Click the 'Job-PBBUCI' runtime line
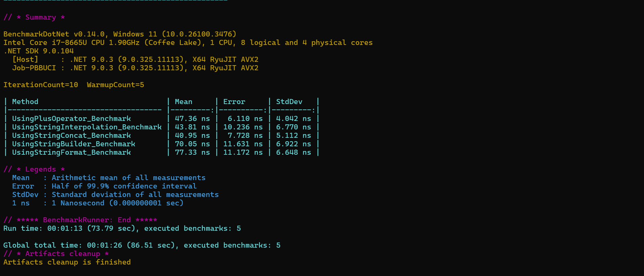 (x=135, y=68)
